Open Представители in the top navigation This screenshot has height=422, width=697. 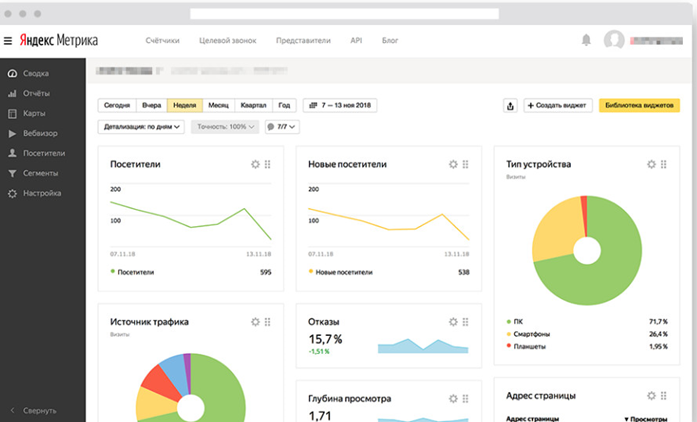303,40
